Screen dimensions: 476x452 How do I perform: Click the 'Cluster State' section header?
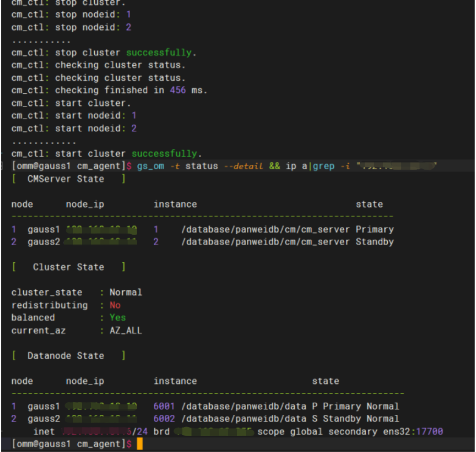(x=69, y=267)
